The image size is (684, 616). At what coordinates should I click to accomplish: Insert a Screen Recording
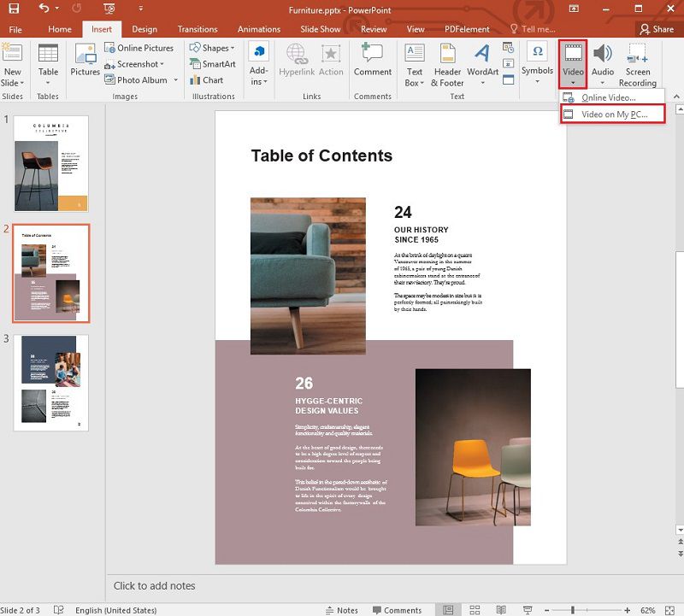[x=638, y=64]
